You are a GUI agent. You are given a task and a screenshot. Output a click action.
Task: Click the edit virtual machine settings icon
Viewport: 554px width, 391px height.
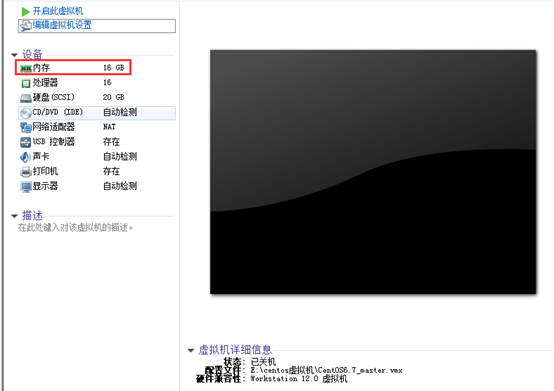25,26
